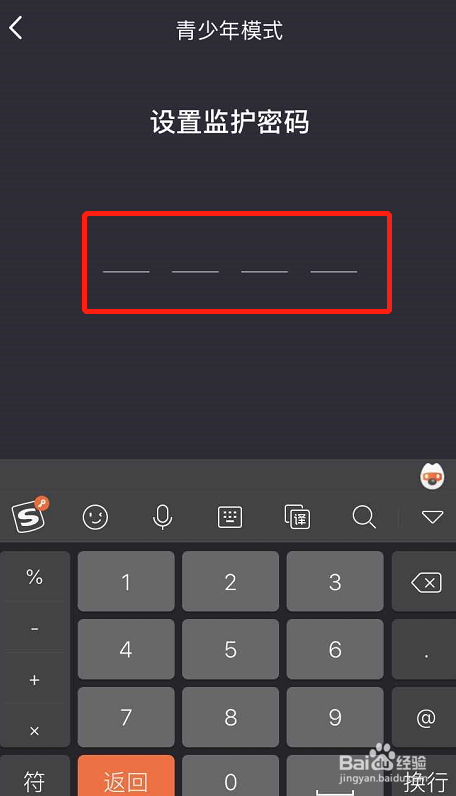Tap the number 1 key
The image size is (456, 796).
[x=126, y=581]
